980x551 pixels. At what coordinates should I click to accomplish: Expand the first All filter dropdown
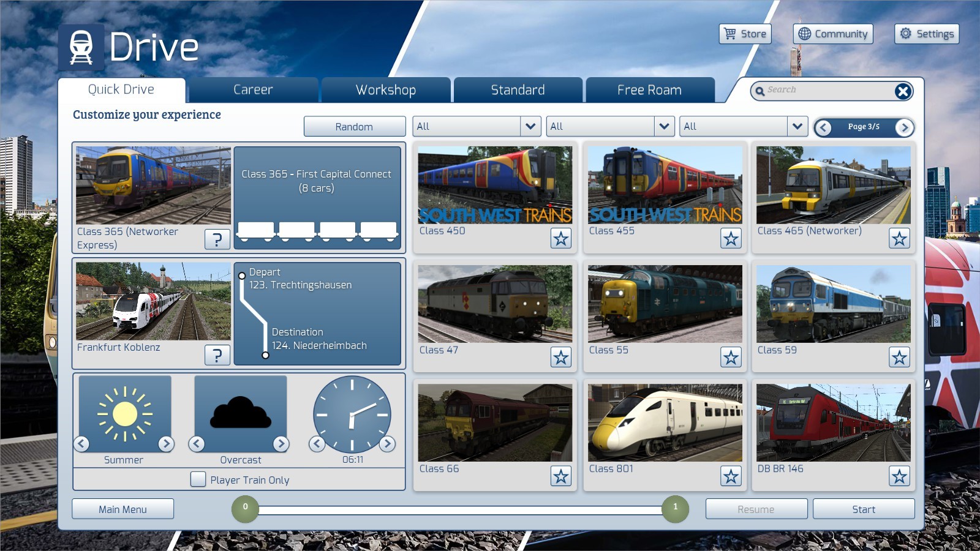pyautogui.click(x=530, y=127)
